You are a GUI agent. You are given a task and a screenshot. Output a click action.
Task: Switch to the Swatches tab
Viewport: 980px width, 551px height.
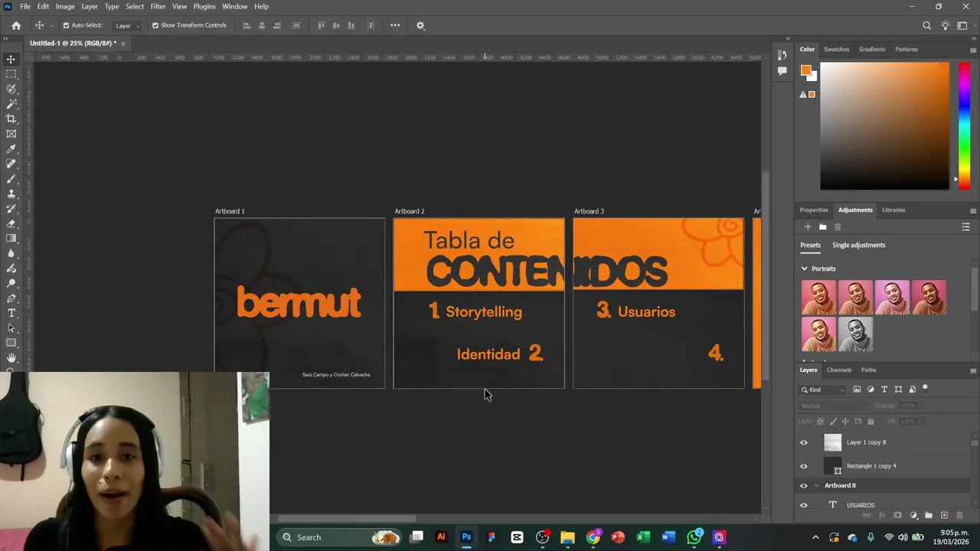tap(836, 49)
